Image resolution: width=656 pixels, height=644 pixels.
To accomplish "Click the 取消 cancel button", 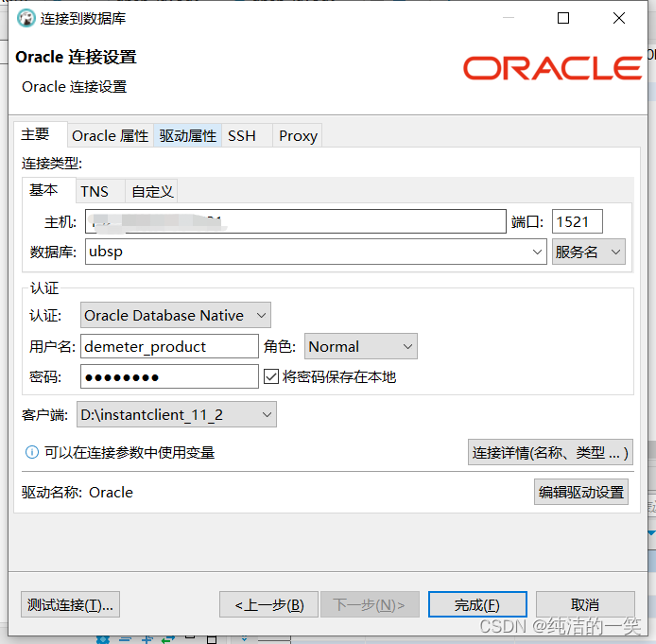I will coord(585,604).
